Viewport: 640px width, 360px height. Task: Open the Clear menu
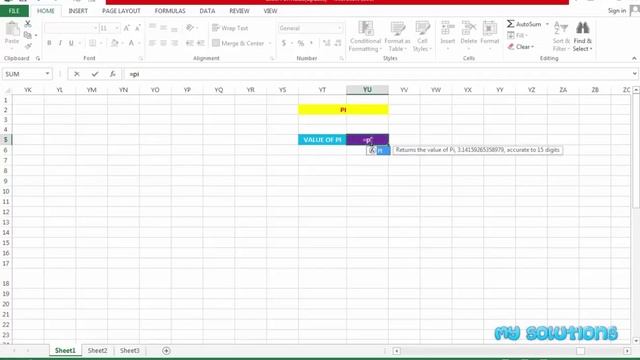pos(520,47)
